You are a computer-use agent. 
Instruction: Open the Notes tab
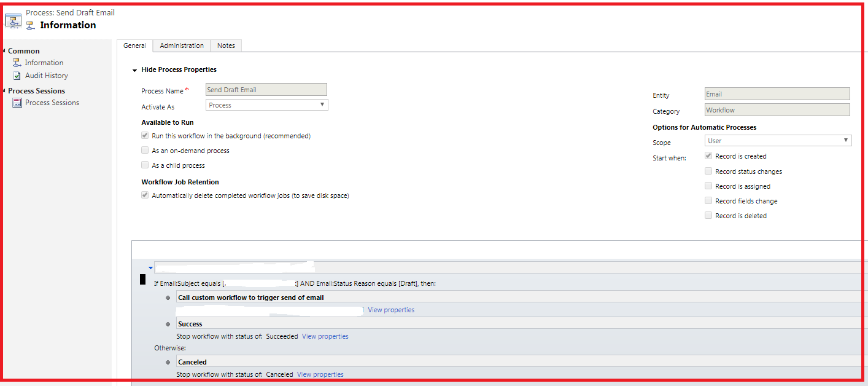226,45
